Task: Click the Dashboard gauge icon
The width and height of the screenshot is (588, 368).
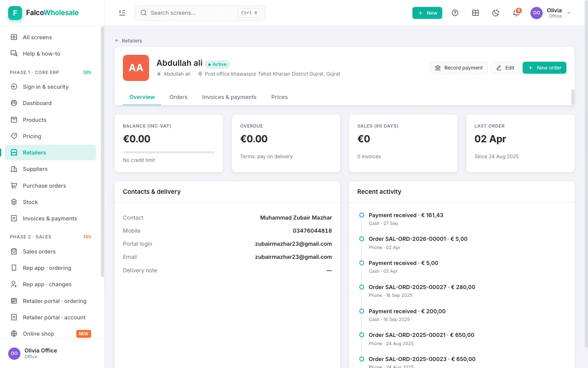Action: tap(14, 103)
